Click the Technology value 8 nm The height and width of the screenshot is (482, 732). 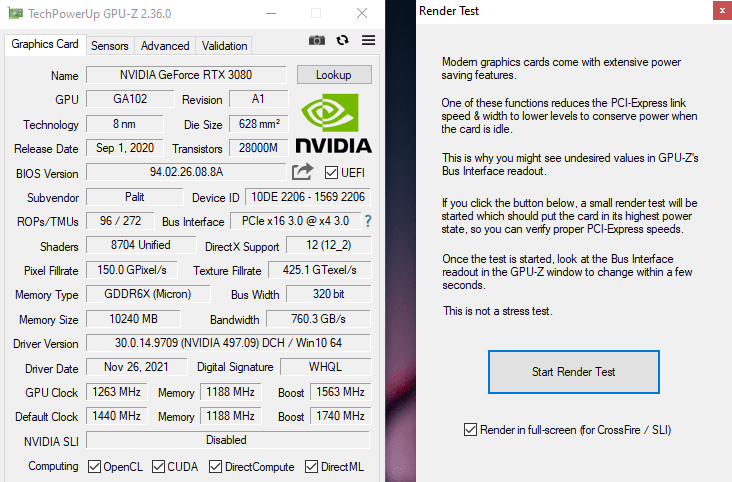click(x=124, y=124)
